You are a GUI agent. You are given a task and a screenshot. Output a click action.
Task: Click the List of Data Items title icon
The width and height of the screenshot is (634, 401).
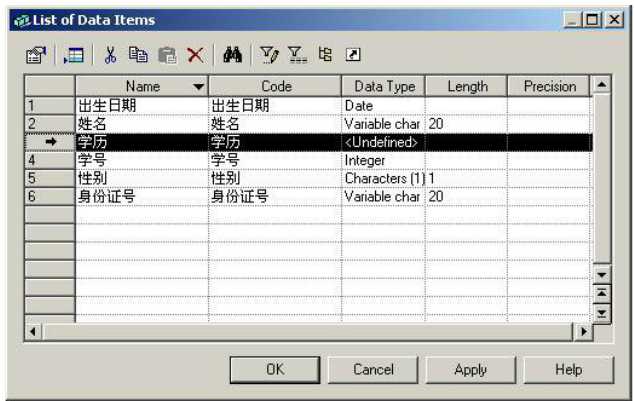click(22, 20)
